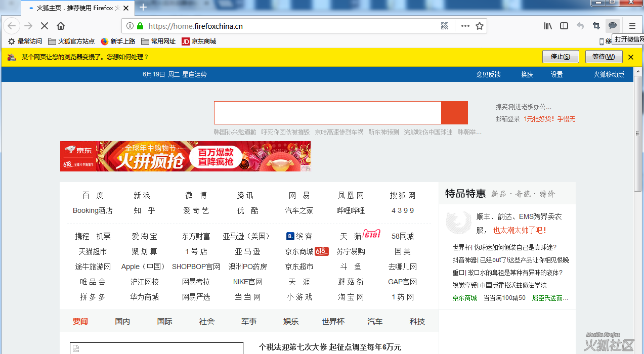Go to Firefox home via house icon
Screen dimensions: 644x354
click(x=61, y=26)
